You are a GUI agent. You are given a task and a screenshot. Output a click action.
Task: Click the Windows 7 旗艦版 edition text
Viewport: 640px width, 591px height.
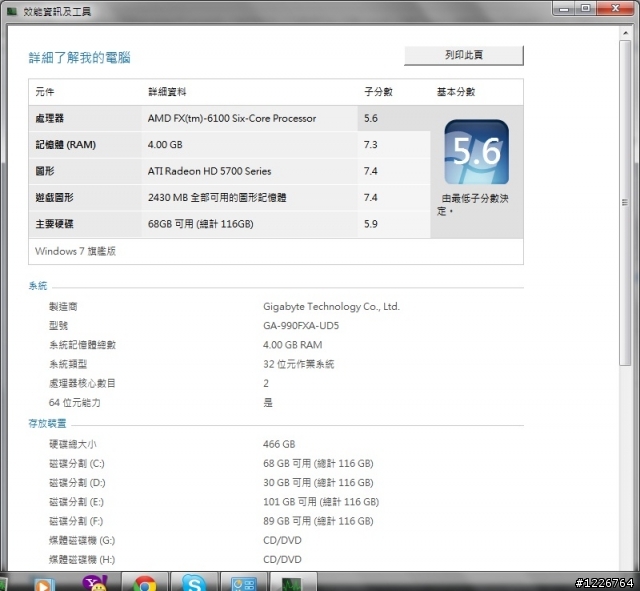[x=76, y=251]
